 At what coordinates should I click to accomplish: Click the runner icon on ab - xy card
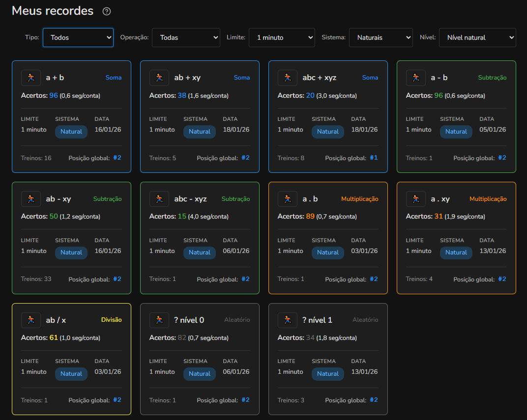point(31,199)
